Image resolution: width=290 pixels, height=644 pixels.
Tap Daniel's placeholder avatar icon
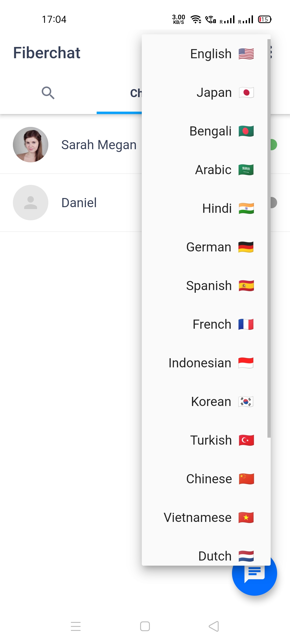(31, 203)
